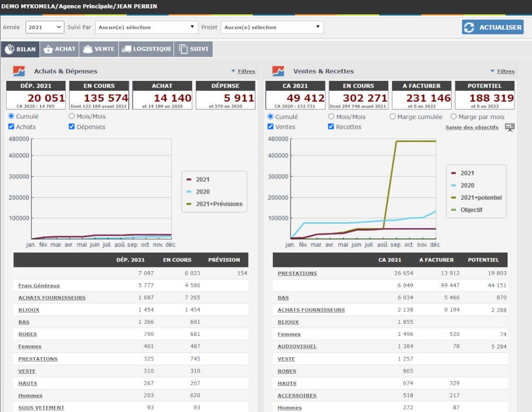Click the A FACTURER 231 146 card
Image resolution: width=532 pixels, height=412 pixels.
coord(422,95)
